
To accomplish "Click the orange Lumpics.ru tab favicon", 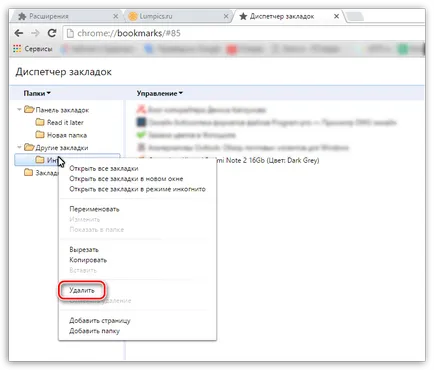I will [133, 16].
